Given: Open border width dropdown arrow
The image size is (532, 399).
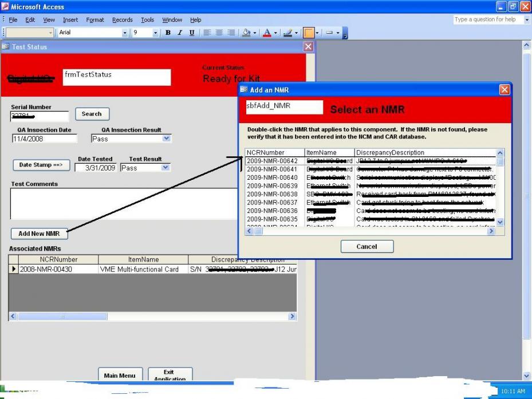Looking at the screenshot, I should [x=317, y=33].
